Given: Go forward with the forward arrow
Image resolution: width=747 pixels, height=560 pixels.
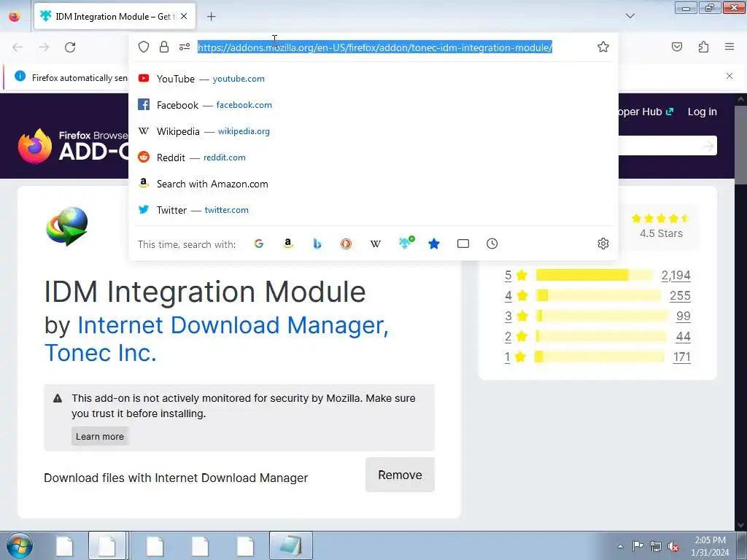Looking at the screenshot, I should click(44, 47).
